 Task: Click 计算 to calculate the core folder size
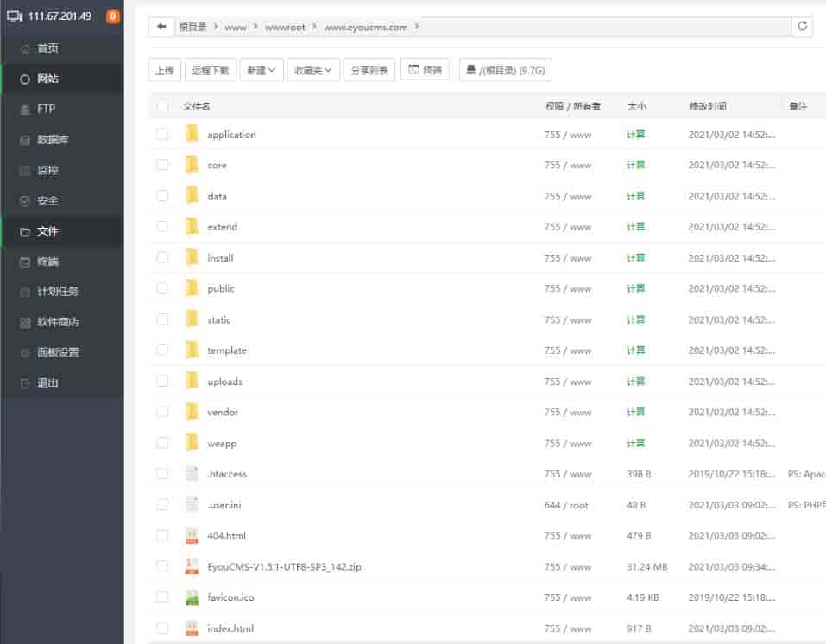pos(635,165)
